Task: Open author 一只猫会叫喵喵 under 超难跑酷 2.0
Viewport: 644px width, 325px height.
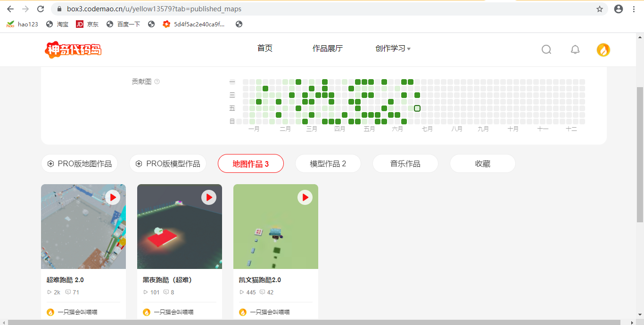Action: pos(72,312)
